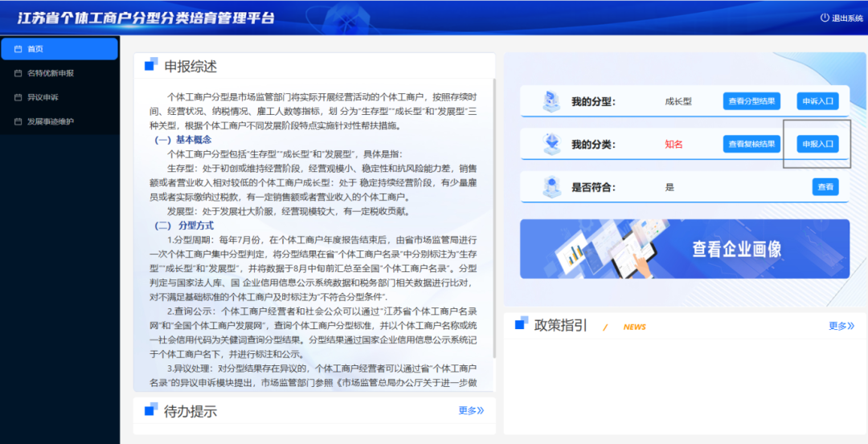Click the 我的分类 row illustration icon
The width and height of the screenshot is (868, 444).
coord(552,145)
